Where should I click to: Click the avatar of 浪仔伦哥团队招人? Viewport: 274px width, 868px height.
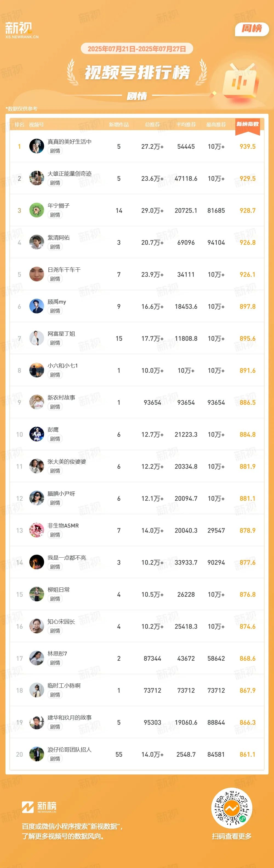point(36,755)
